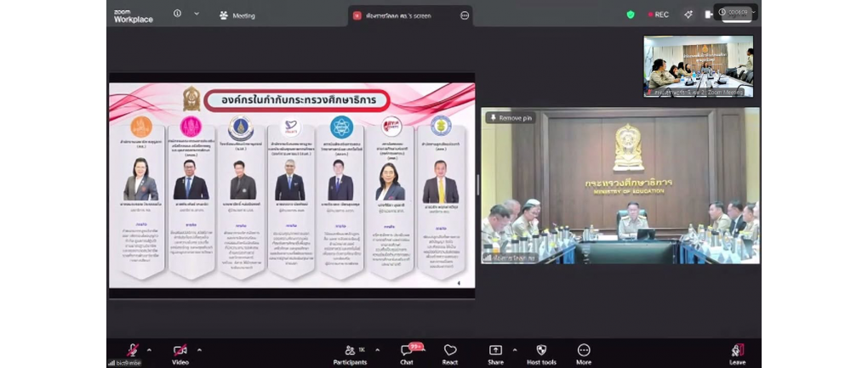Screen dimensions: 868x368
Task: Expand the arrow next to Participants
Action: point(377,349)
